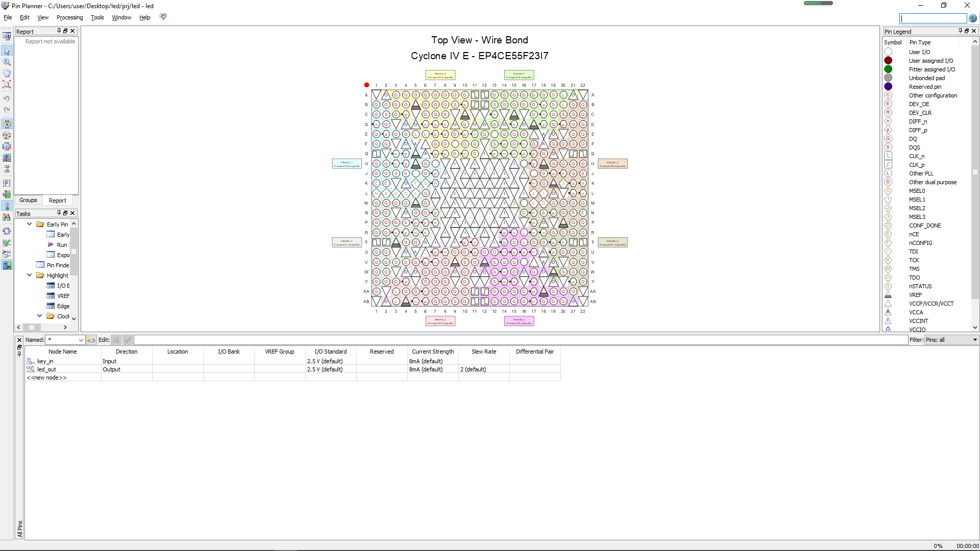Click the new node table entry
The height and width of the screenshot is (551, 980).
[46, 378]
